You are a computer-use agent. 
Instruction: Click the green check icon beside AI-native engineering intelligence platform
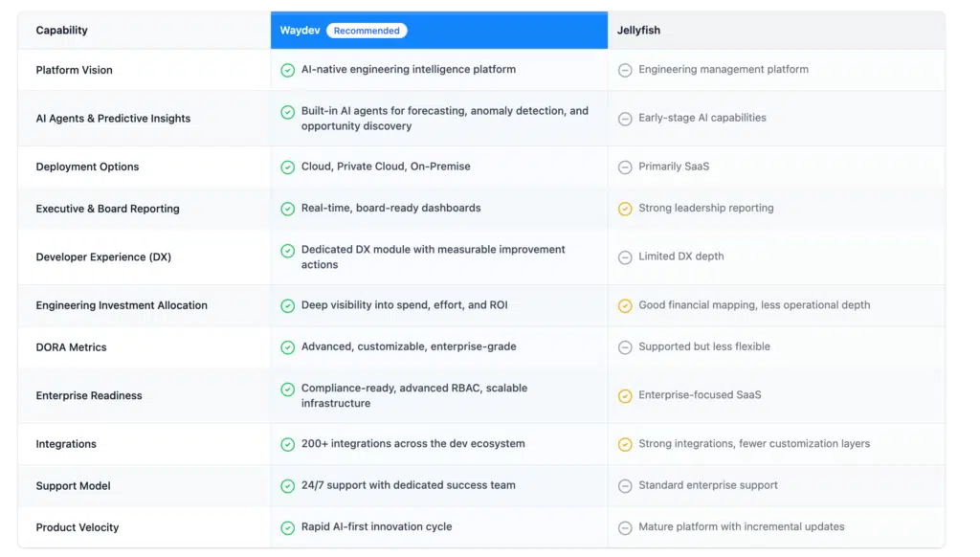tap(287, 70)
